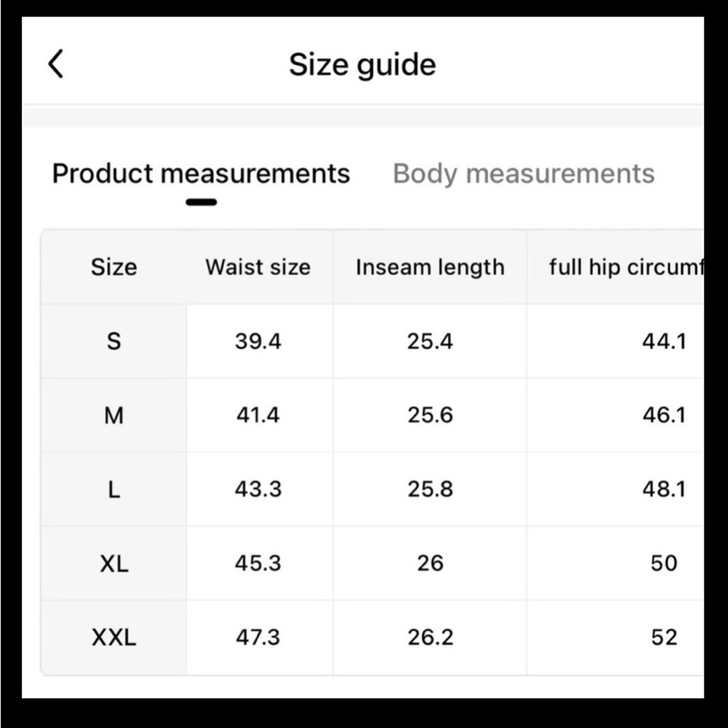Select the XXL size row label
This screenshot has height=728, width=728.
click(x=114, y=638)
